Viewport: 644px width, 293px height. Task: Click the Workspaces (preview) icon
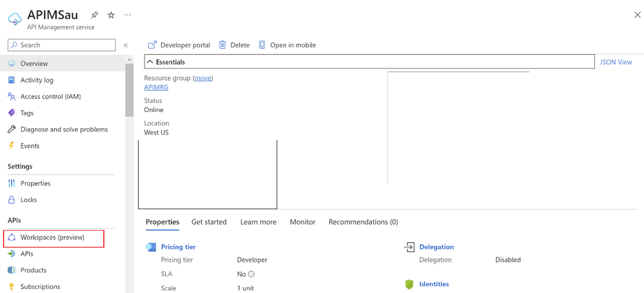12,237
